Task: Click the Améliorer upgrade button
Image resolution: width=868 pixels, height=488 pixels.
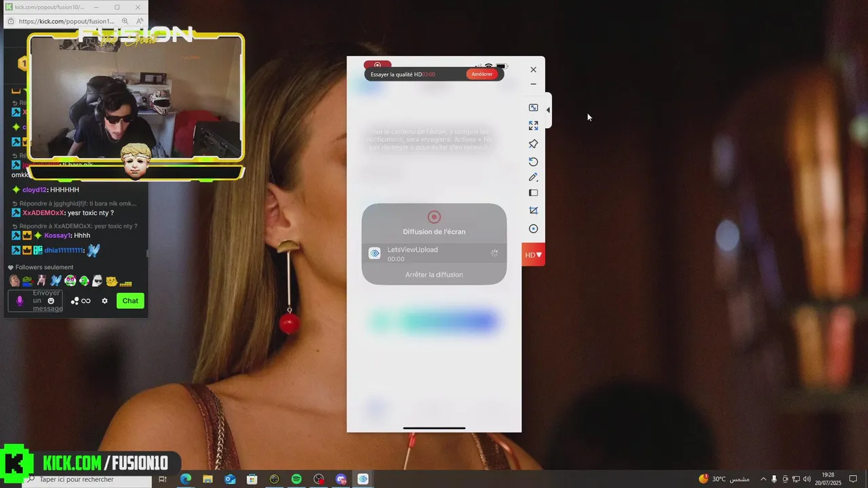Action: [x=482, y=74]
